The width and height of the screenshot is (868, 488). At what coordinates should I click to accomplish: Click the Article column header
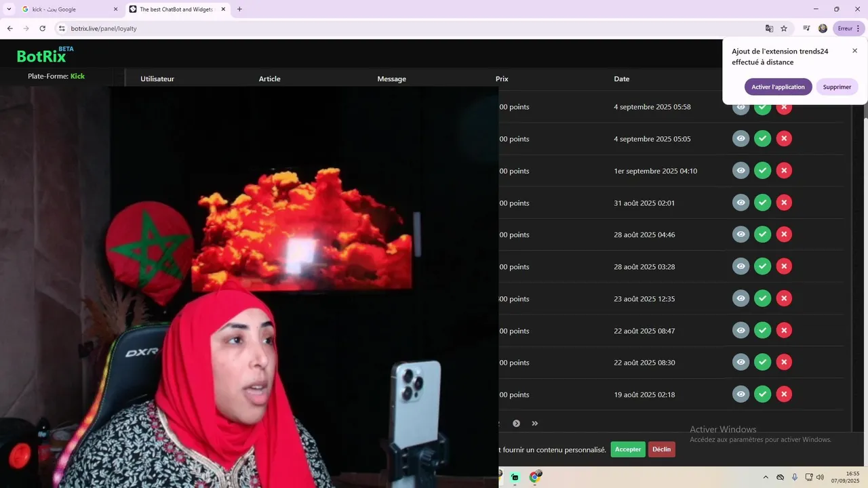[x=269, y=79]
